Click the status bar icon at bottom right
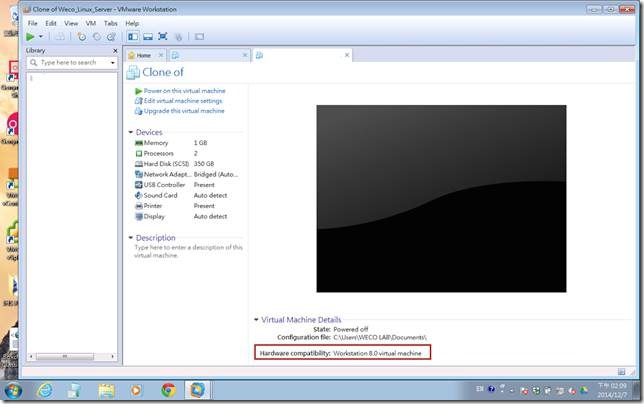The width and height of the screenshot is (644, 404). pos(621,372)
